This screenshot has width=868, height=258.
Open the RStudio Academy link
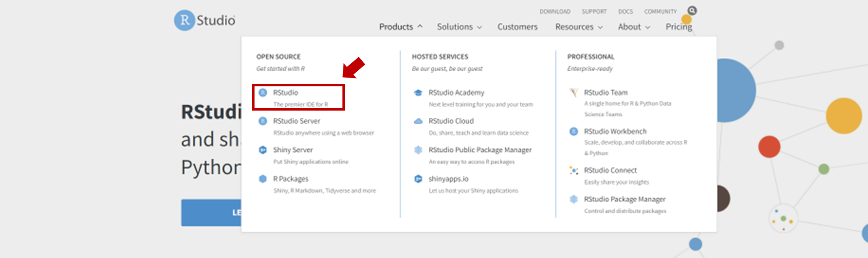[x=456, y=93]
